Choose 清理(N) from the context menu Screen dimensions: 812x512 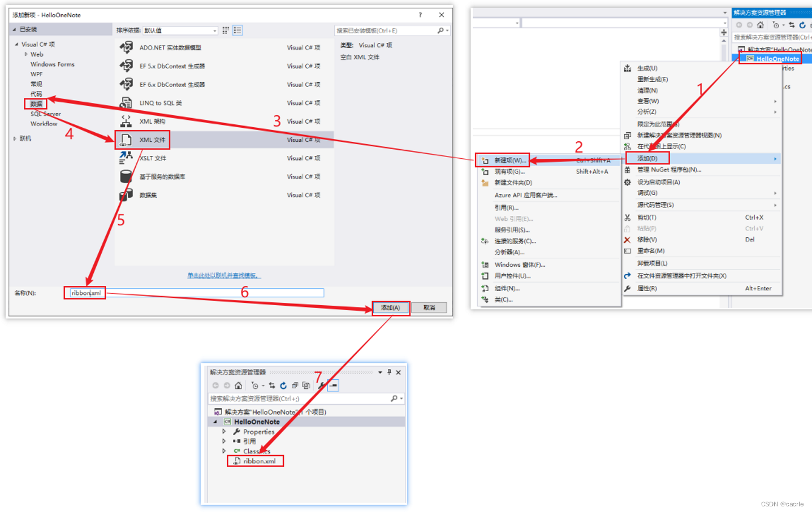coord(701,90)
